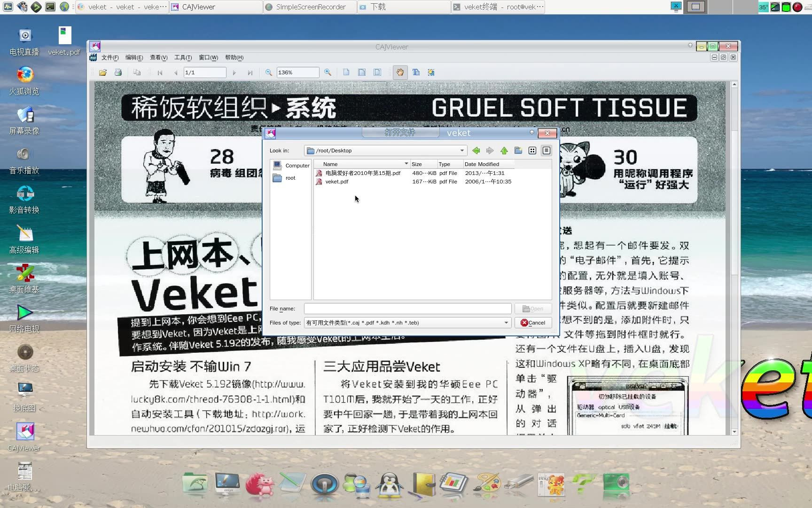Click the fit-width page view icon
Screen dimensions: 812x508
coord(362,72)
